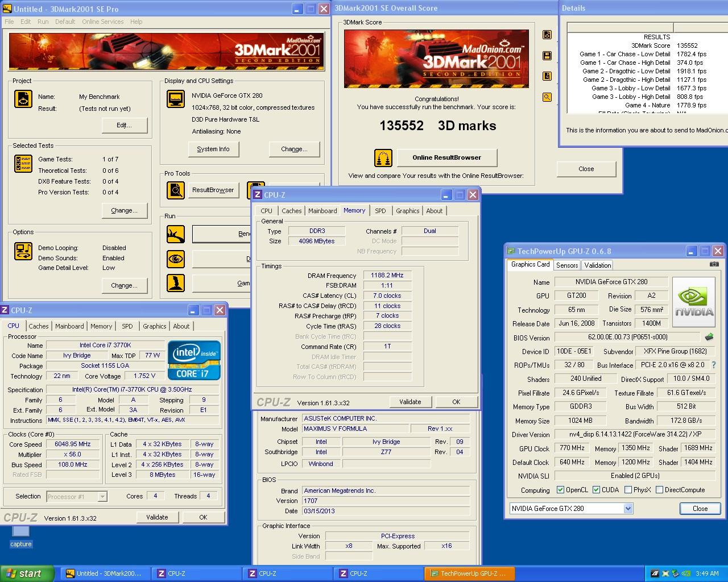Click the GPU-Z camera screenshot icon
Image resolution: width=728 pixels, height=582 pixels.
[x=714, y=264]
